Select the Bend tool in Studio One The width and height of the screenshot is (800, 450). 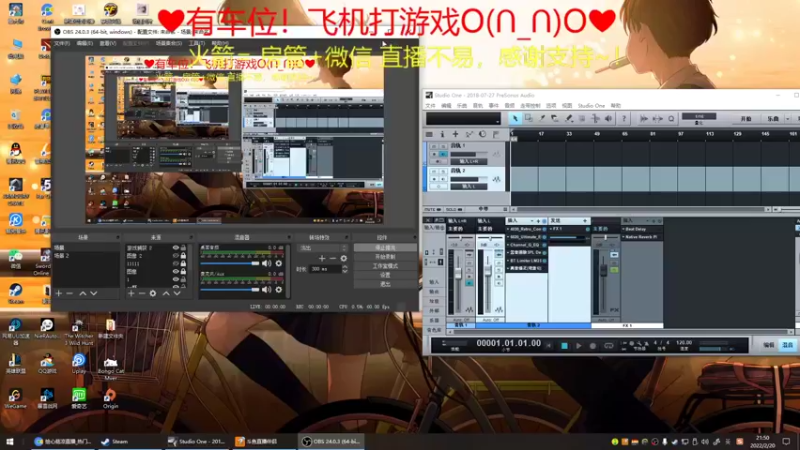(595, 118)
